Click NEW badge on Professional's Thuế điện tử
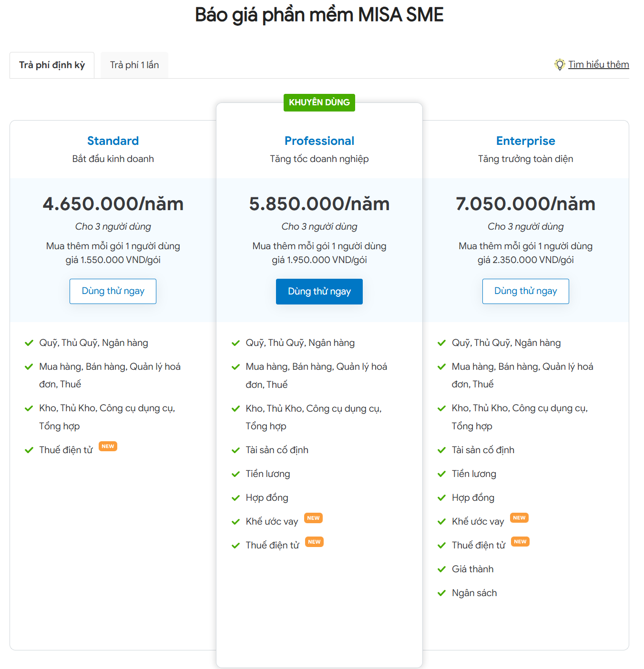 pyautogui.click(x=314, y=542)
